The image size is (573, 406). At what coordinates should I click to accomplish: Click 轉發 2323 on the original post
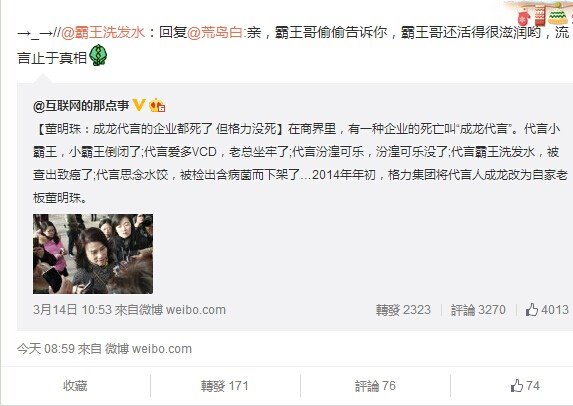click(403, 310)
